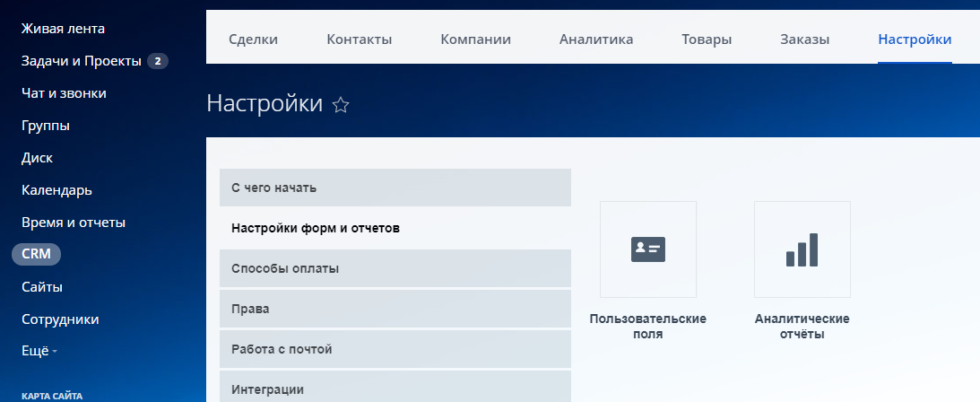Open Аналитические отчёты bar chart icon
980x402 pixels.
pos(802,249)
